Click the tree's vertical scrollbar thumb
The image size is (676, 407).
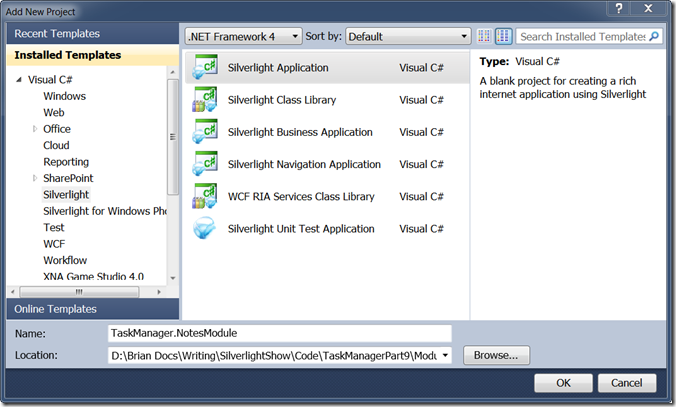pyautogui.click(x=172, y=137)
